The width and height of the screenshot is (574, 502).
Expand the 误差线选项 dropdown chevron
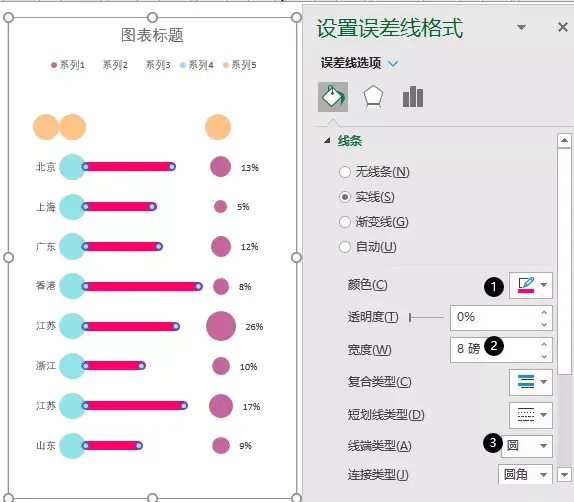tap(393, 64)
